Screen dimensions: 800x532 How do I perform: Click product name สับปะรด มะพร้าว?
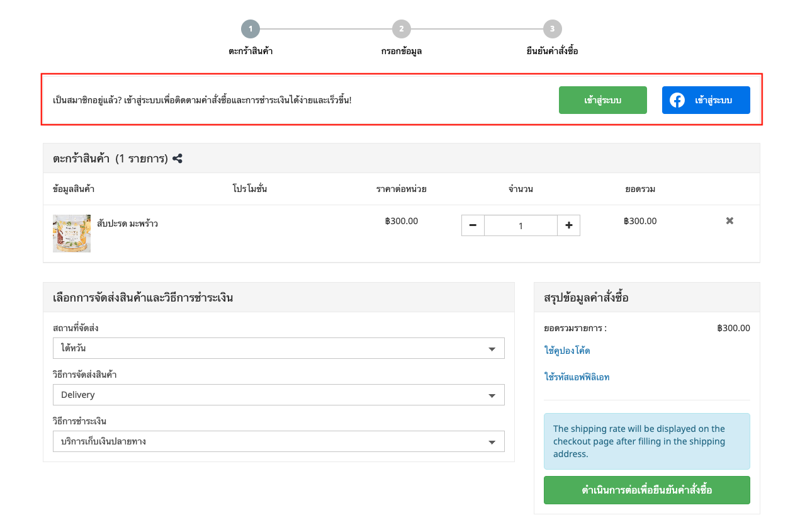(x=127, y=224)
